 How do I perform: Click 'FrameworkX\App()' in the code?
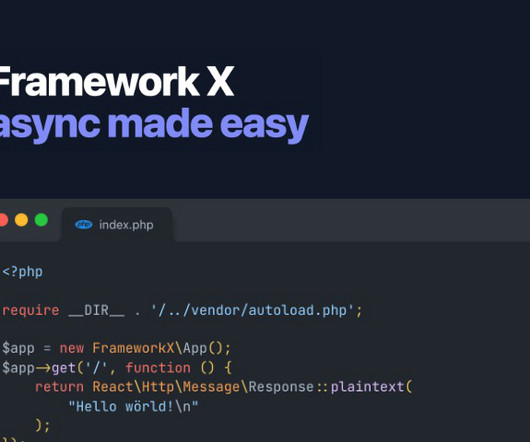point(158,348)
